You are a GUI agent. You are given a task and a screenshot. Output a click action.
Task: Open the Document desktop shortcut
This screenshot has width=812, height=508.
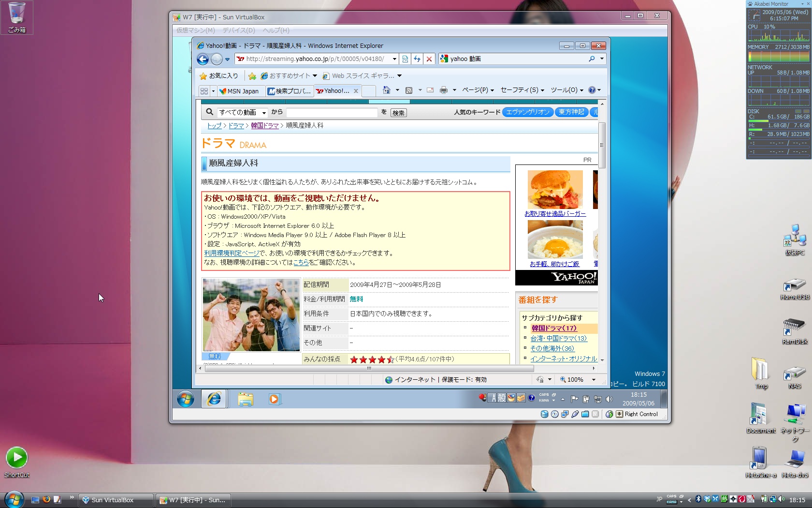[x=761, y=418]
